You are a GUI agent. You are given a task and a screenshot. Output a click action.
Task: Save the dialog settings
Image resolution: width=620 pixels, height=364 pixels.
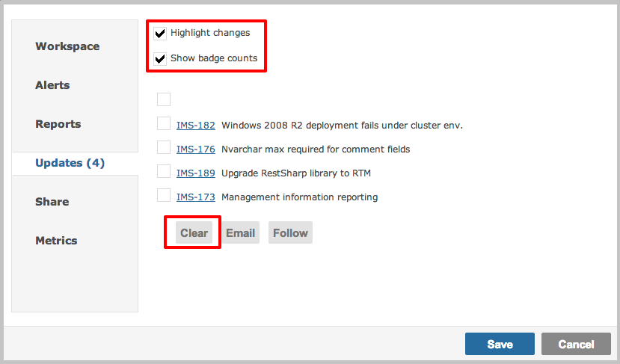(x=500, y=344)
